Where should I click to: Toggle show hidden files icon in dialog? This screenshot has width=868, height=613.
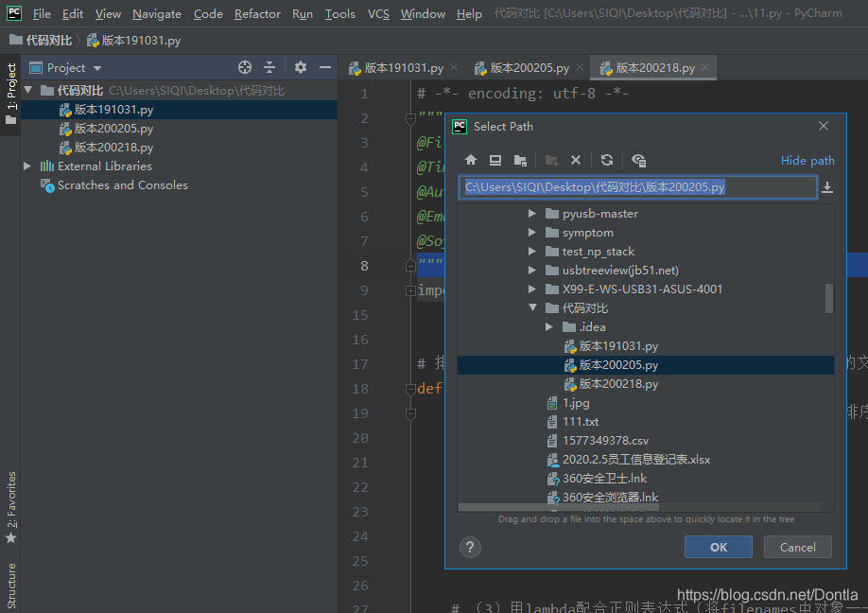tap(638, 160)
